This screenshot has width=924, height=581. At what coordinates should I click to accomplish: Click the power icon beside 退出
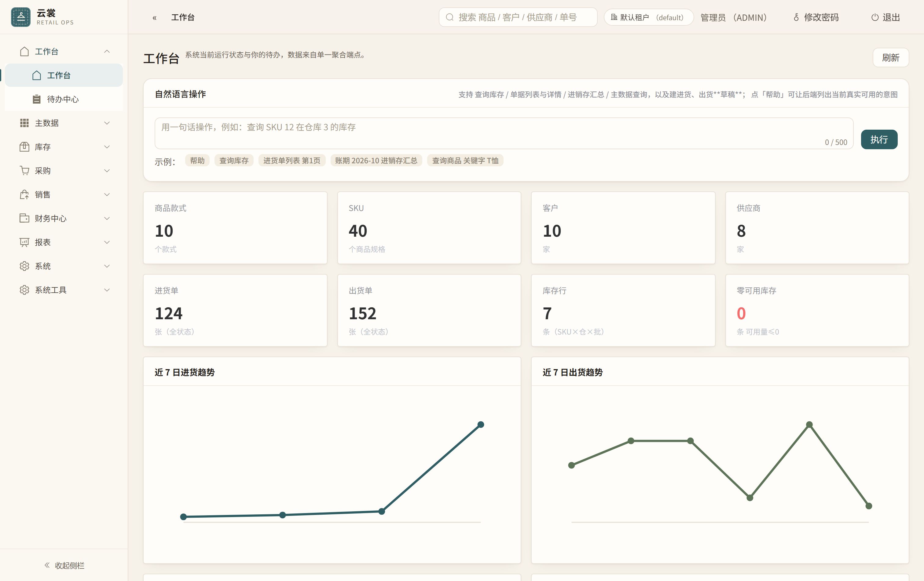[875, 17]
